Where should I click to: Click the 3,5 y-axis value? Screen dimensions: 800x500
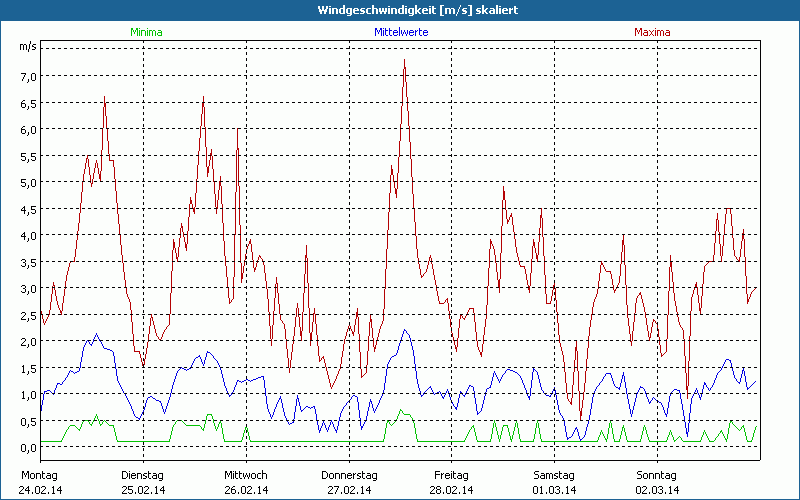pos(28,262)
